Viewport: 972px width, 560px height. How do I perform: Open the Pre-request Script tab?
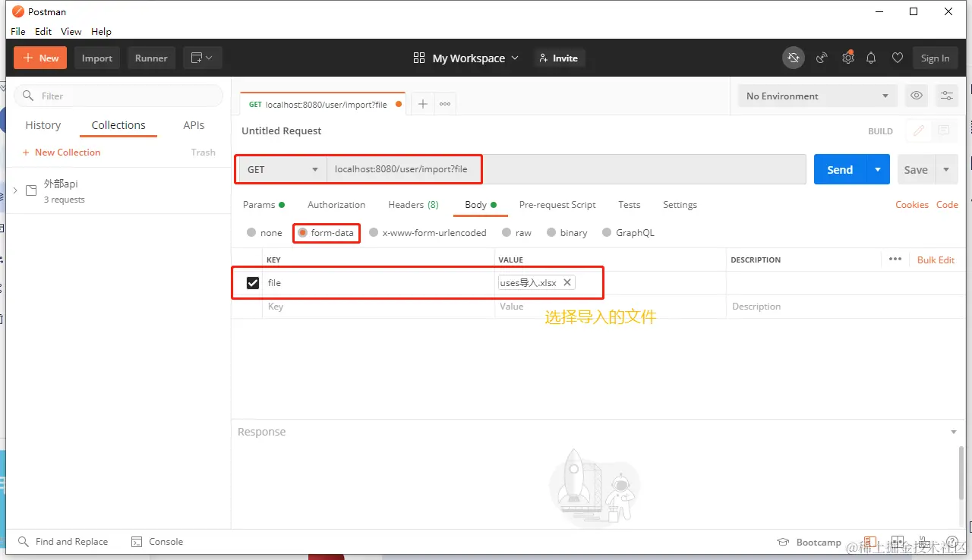pyautogui.click(x=557, y=205)
